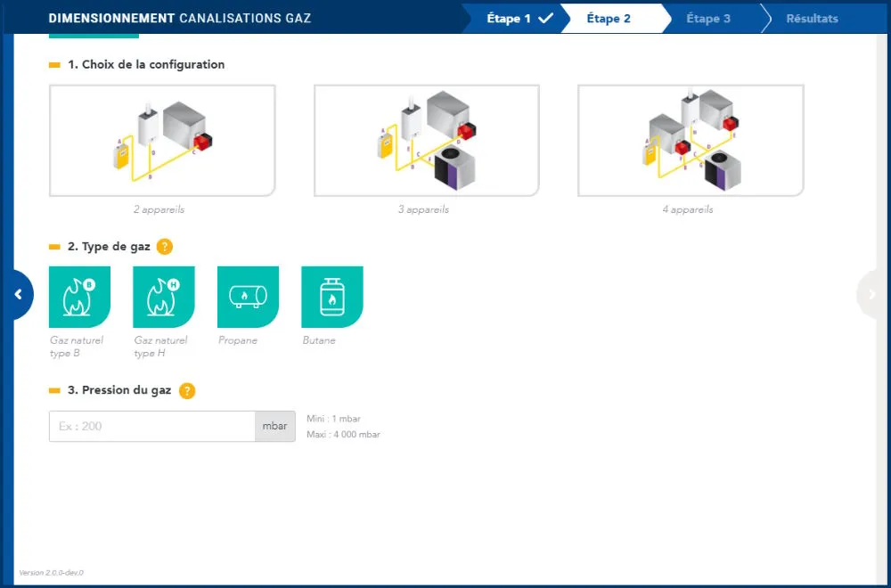Click the Gaz naturel type B label
Viewport: 891px width, 588px height.
click(x=77, y=347)
